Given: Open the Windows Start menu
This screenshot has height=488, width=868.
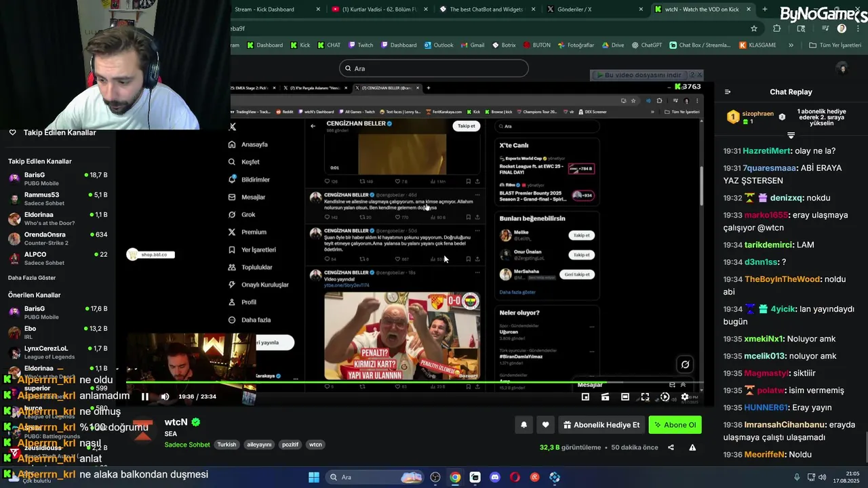Looking at the screenshot, I should tap(314, 477).
